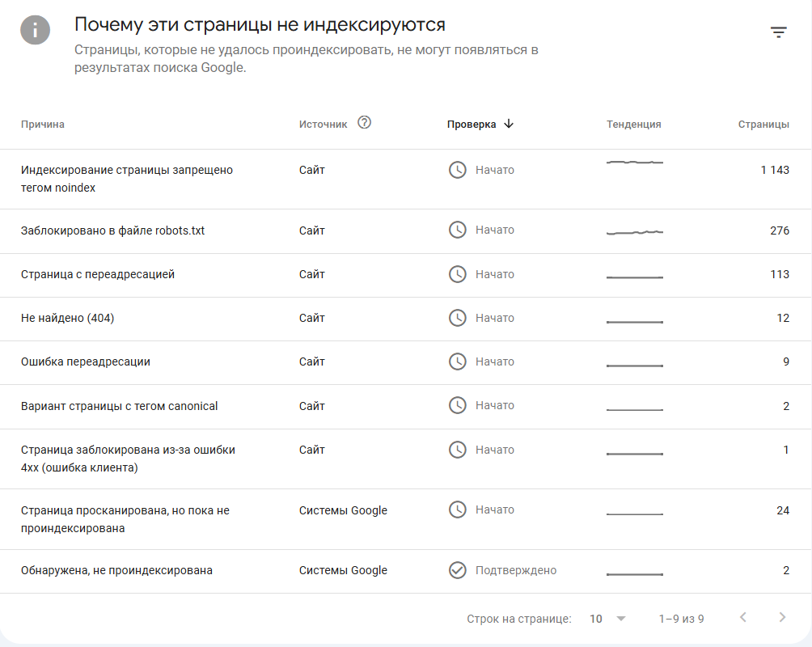Click checkmark icon in Обнаружена, не проиндексирована row
This screenshot has height=647, width=812.
tap(457, 570)
